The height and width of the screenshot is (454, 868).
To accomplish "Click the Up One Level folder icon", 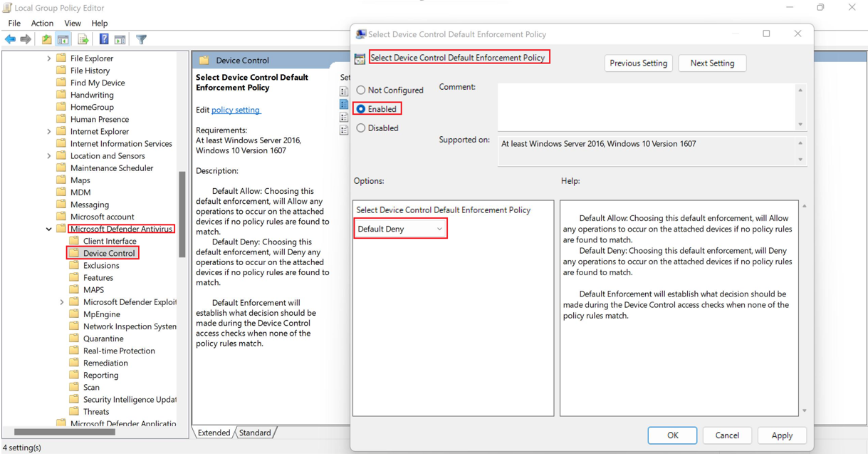I will click(46, 40).
